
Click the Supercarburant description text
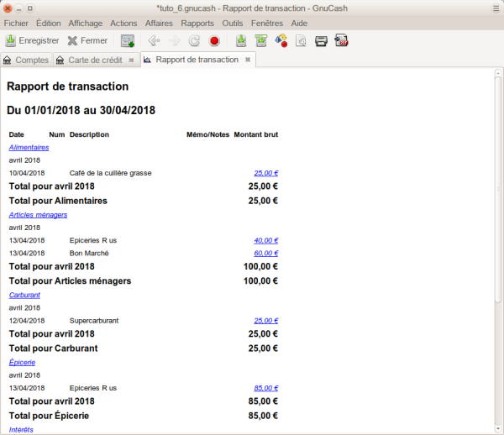pos(94,321)
